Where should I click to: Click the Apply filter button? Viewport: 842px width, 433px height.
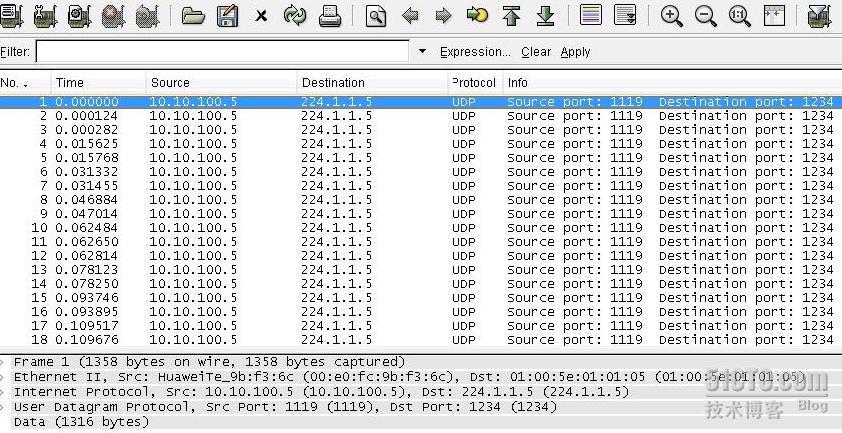point(575,52)
